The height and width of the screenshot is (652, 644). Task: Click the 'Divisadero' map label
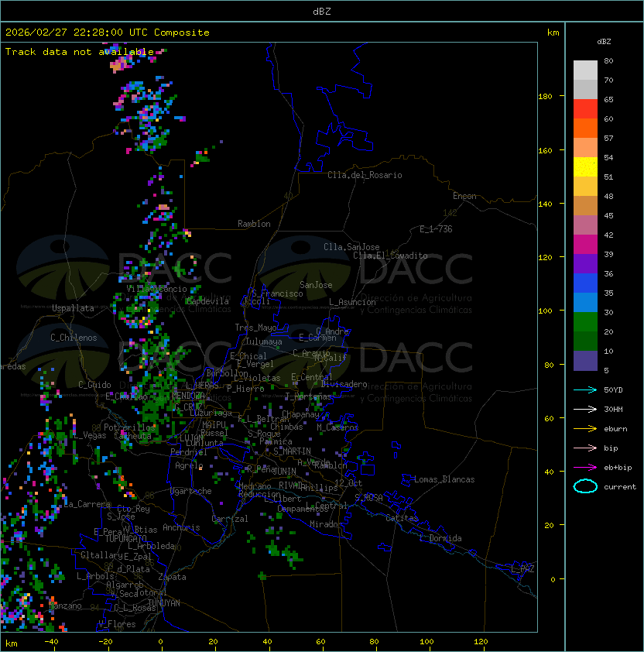point(344,384)
